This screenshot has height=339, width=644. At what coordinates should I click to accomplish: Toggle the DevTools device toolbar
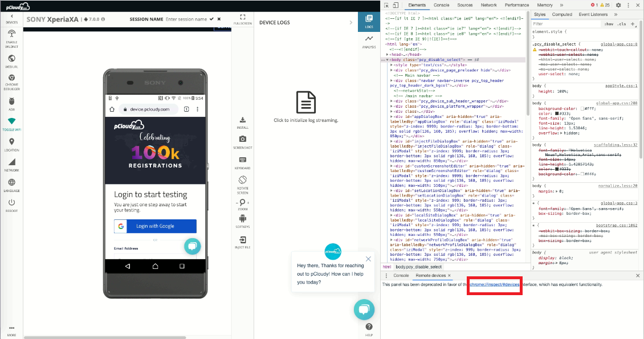tap(396, 5)
